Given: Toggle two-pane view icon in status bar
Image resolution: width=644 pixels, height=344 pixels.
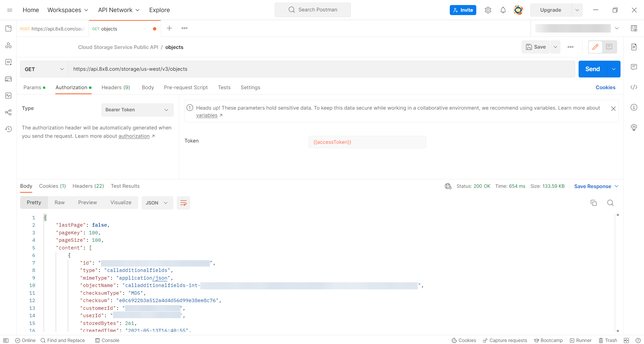Looking at the screenshot, I should pyautogui.click(x=626, y=340).
